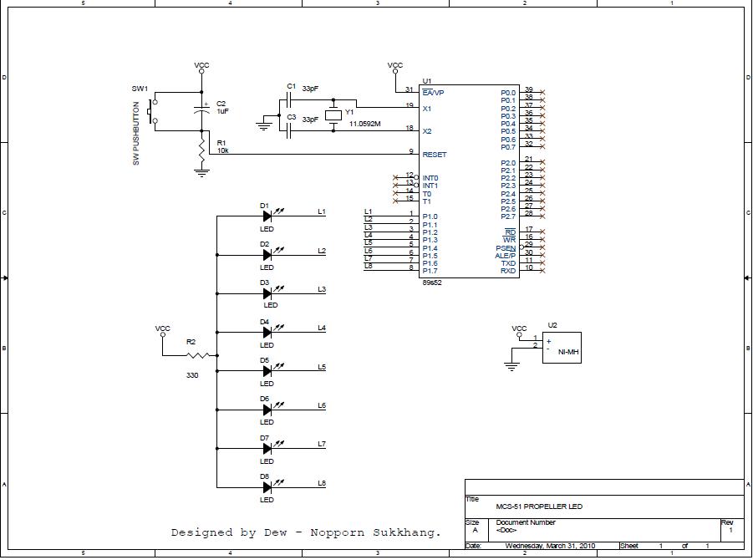Select the D4 LED diode symbol
Viewport: 753px width, 560px height.
[x=267, y=333]
